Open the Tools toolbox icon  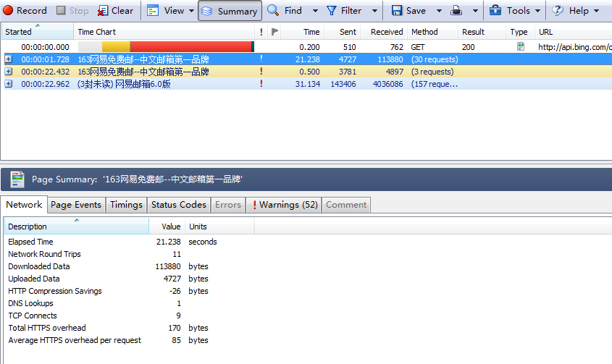[495, 11]
